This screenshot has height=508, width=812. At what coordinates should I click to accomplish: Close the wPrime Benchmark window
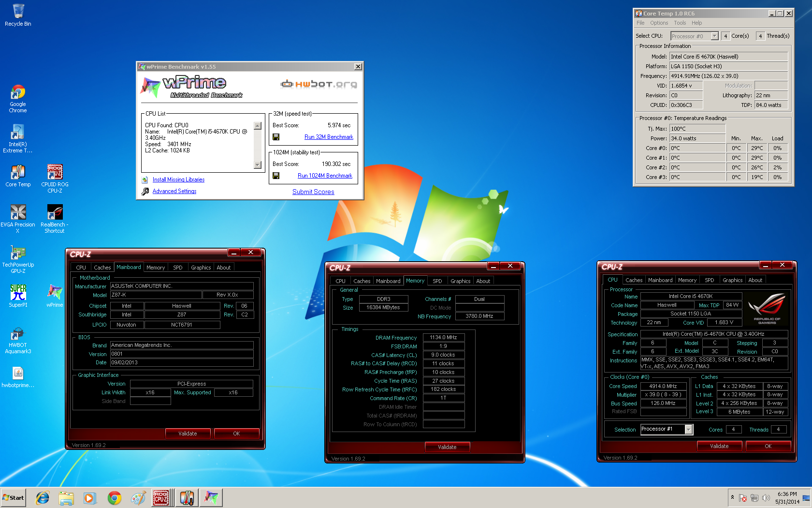(x=358, y=67)
